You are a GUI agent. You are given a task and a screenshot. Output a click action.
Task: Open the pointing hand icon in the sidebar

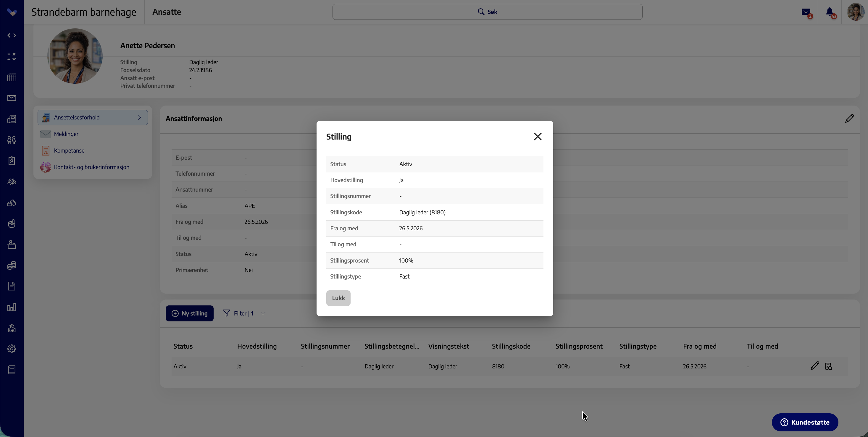(x=12, y=224)
